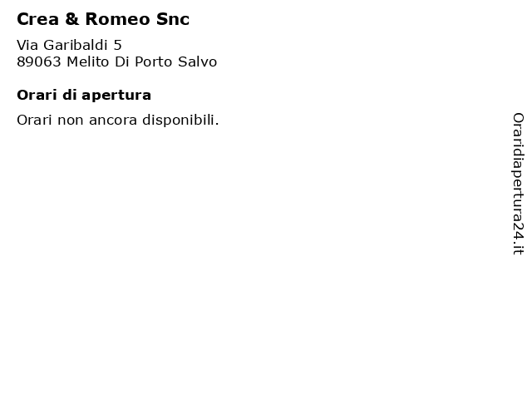Image resolution: width=532 pixels, height=399 pixels.
Task: Click the word Snc in the title
Action: [x=173, y=19]
